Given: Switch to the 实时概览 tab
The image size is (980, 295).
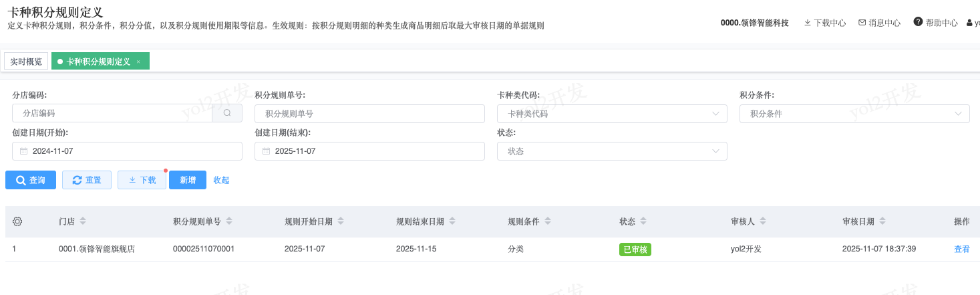Looking at the screenshot, I should tap(26, 61).
